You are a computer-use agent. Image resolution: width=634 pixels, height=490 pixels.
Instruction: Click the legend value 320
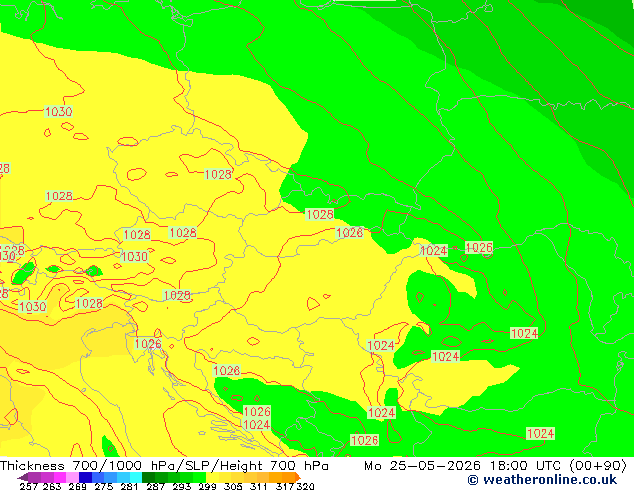306,486
